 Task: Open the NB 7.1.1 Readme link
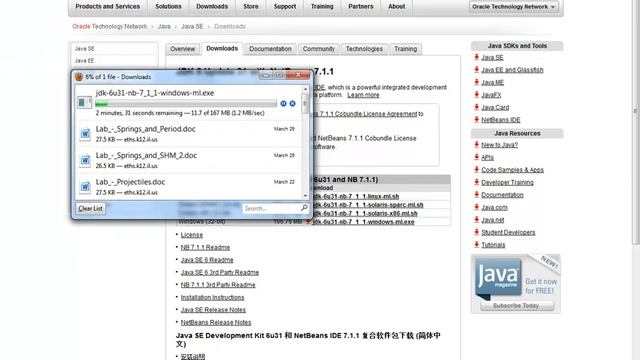205,247
